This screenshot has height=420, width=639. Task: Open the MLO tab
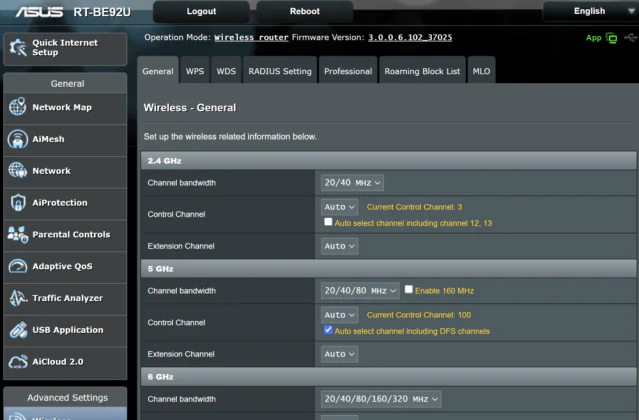tap(481, 70)
